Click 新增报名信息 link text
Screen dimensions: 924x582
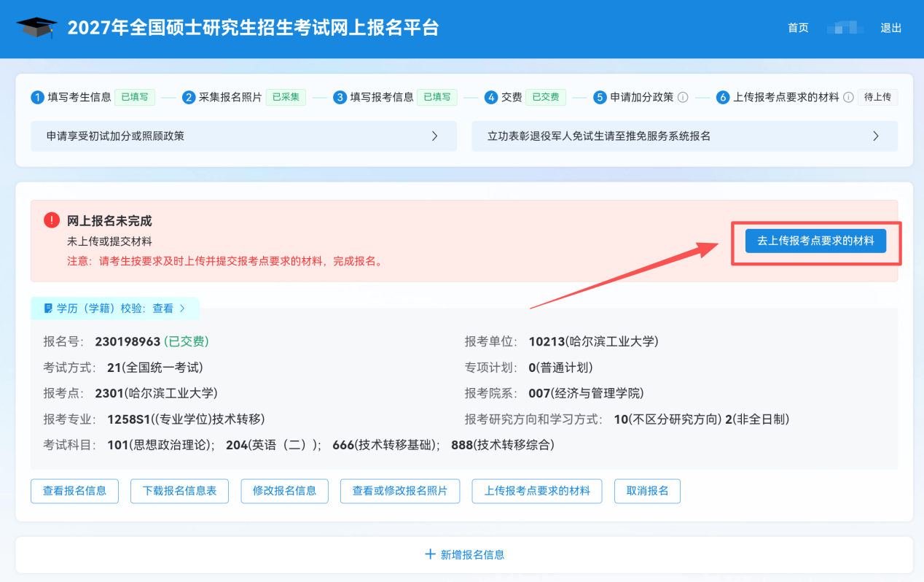(472, 554)
